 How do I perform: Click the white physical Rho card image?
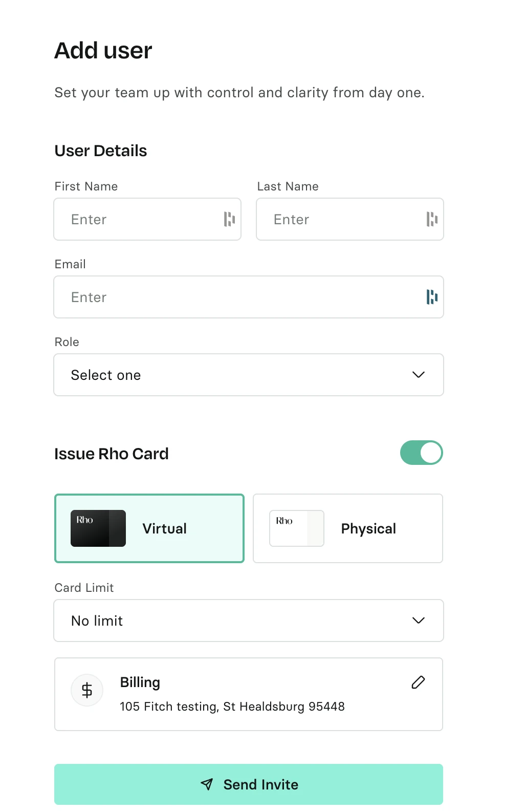pos(297,528)
